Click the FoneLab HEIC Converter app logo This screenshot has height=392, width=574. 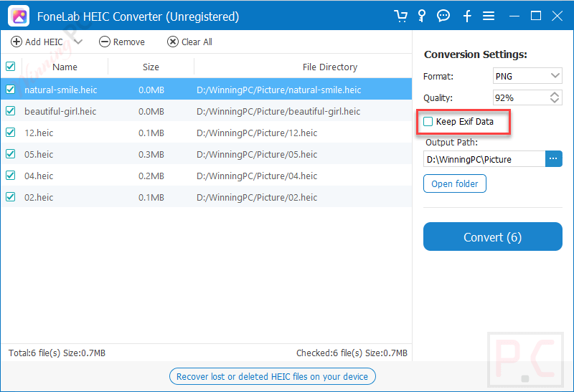tap(19, 16)
